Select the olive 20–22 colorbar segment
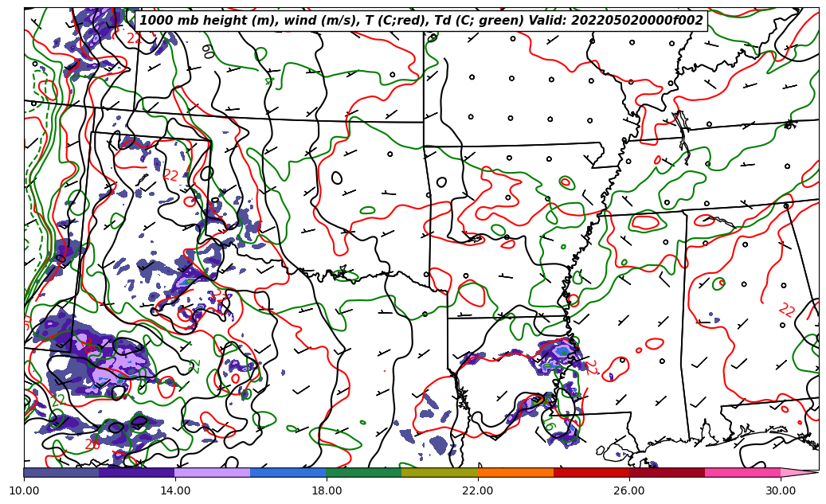826x504 pixels. (x=440, y=472)
